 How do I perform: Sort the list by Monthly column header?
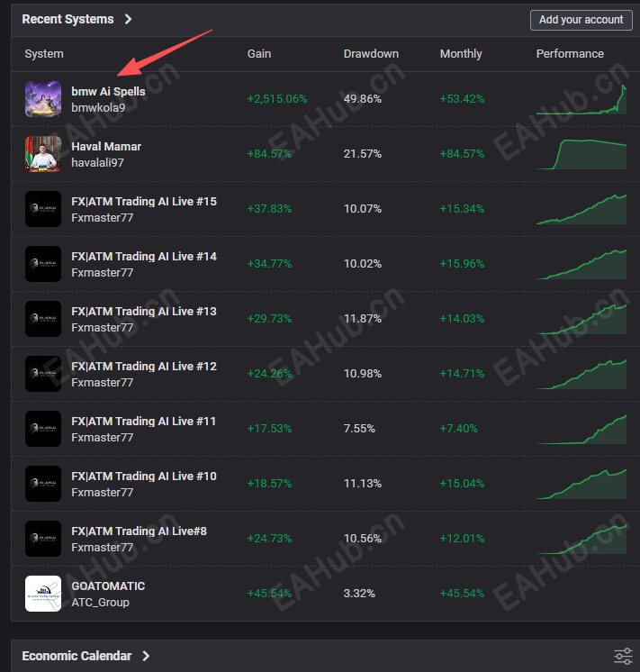click(x=461, y=53)
